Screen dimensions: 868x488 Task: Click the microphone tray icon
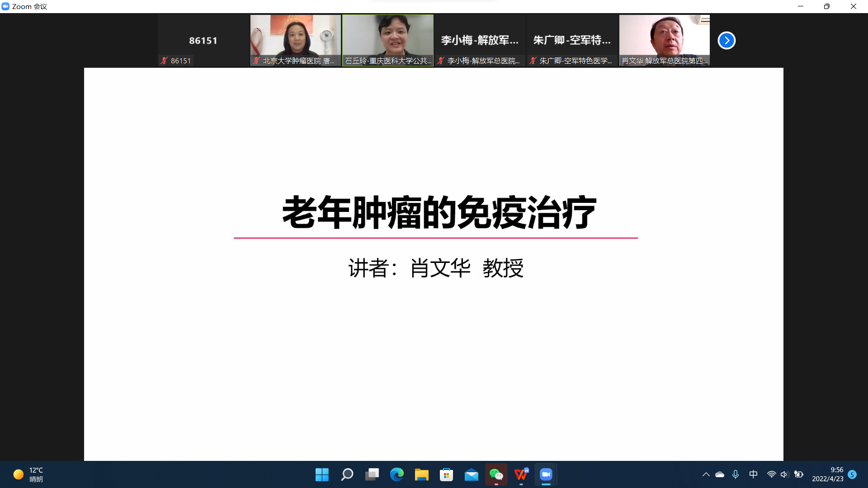(736, 474)
